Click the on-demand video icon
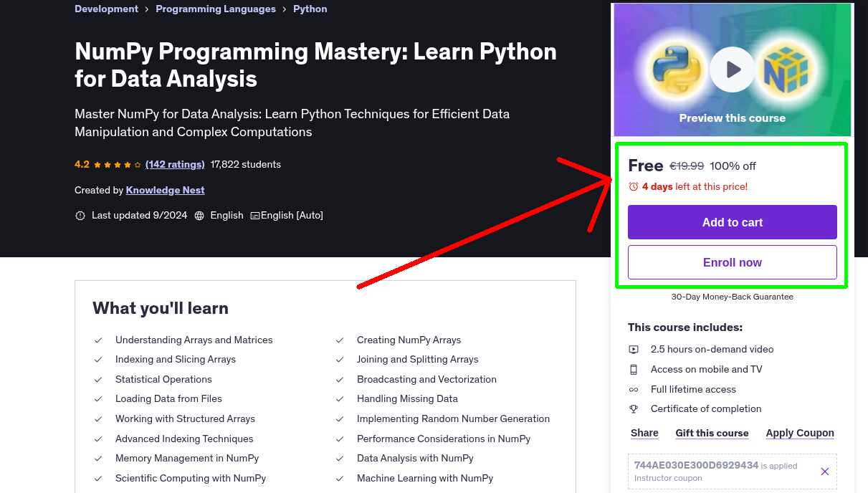The width and height of the screenshot is (868, 493). [x=634, y=350]
